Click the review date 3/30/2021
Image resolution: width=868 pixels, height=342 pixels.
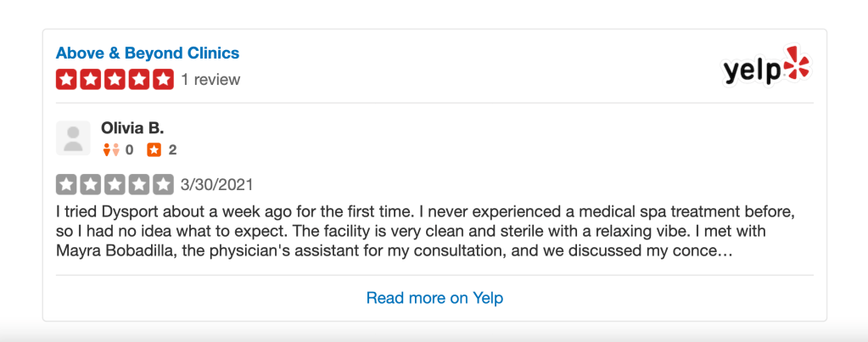click(x=216, y=184)
